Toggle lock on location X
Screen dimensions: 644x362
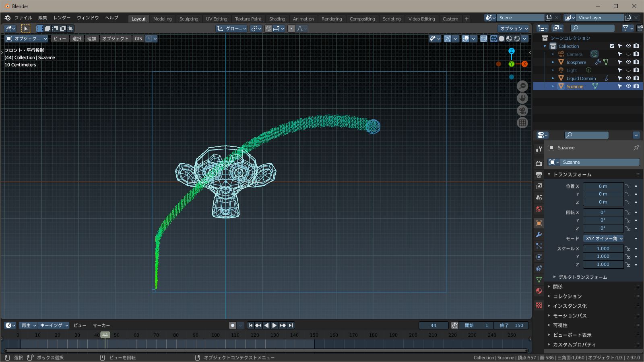pos(627,186)
